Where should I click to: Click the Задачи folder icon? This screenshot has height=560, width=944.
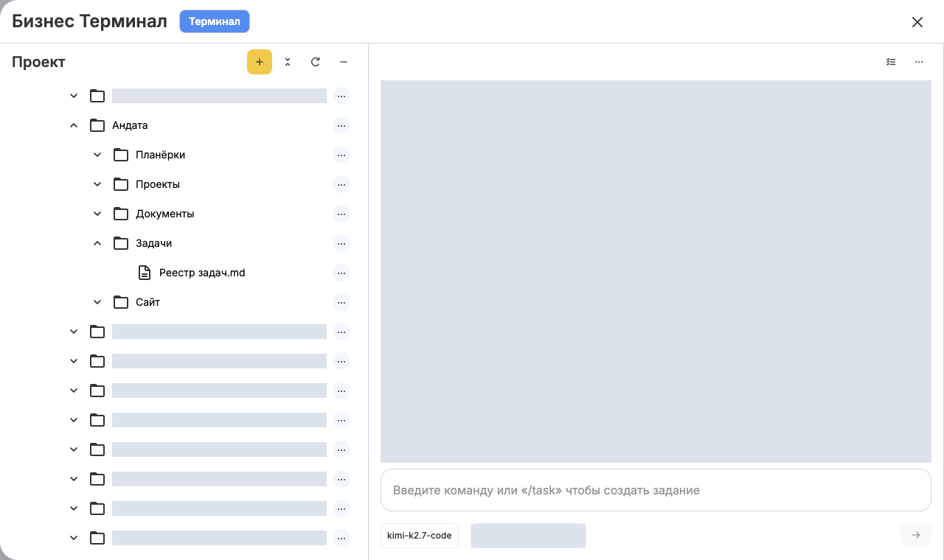[x=121, y=243]
